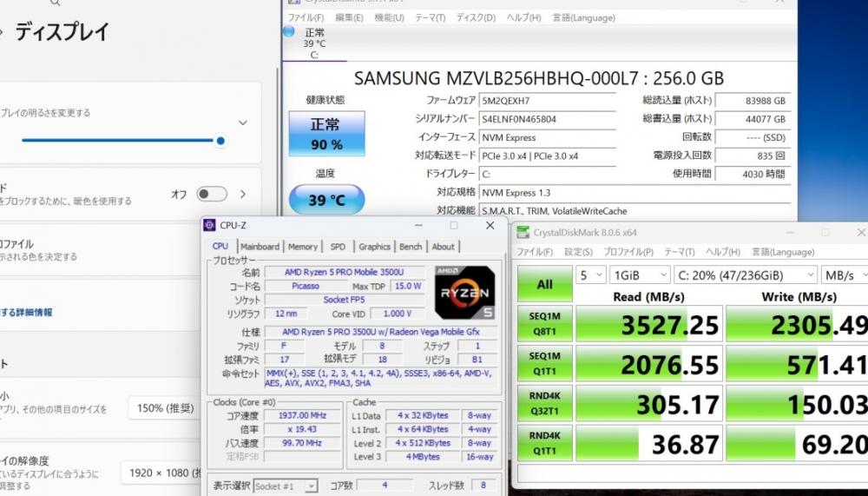
Task: Open the 1920 × 1080 resolution dropdown
Action: click(161, 473)
